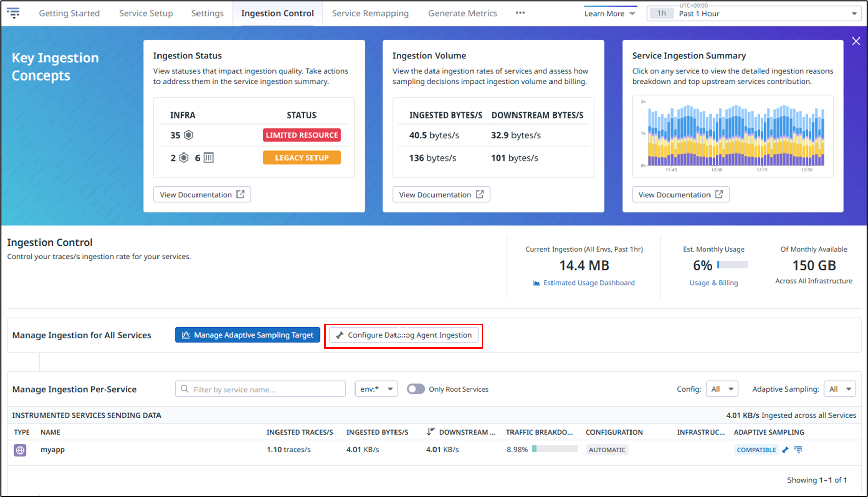Click the hexagon icon next to 35

click(188, 135)
